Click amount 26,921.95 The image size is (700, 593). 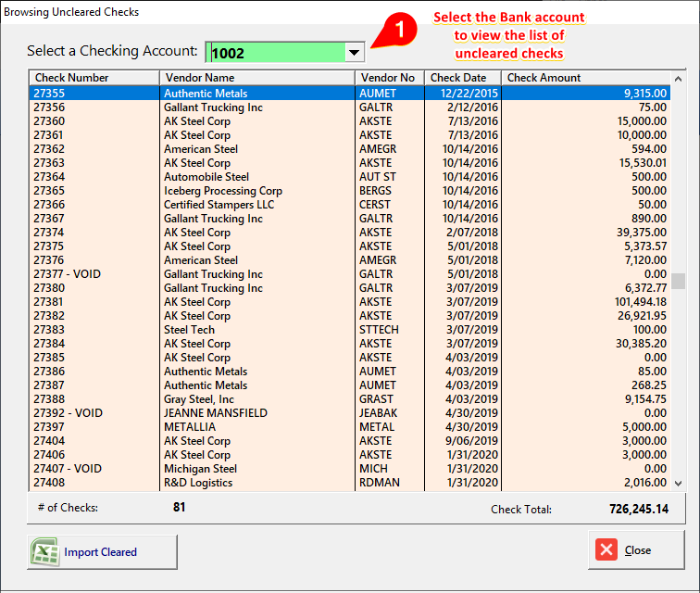(x=642, y=315)
